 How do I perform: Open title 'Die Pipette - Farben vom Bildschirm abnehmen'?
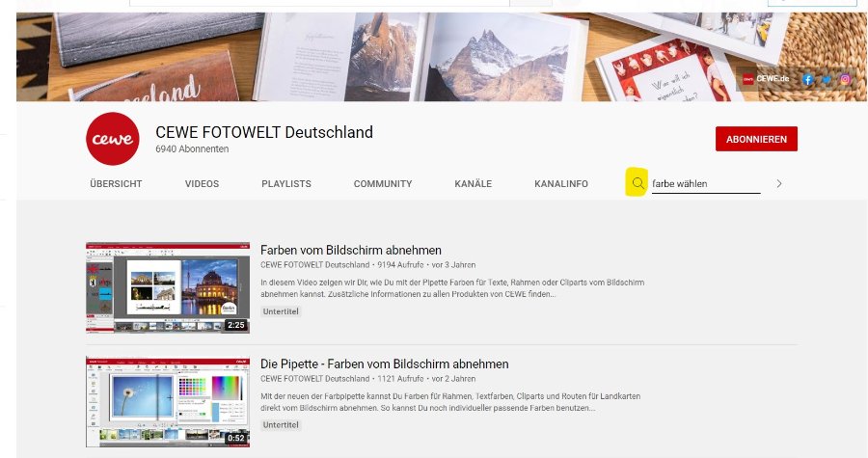[385, 364]
